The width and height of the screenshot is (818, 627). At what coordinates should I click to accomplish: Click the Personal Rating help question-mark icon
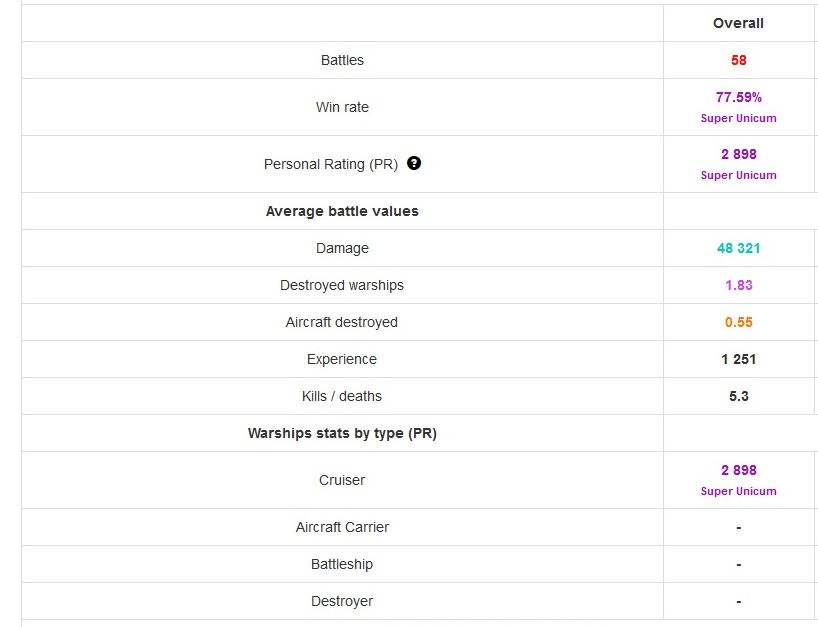(414, 163)
